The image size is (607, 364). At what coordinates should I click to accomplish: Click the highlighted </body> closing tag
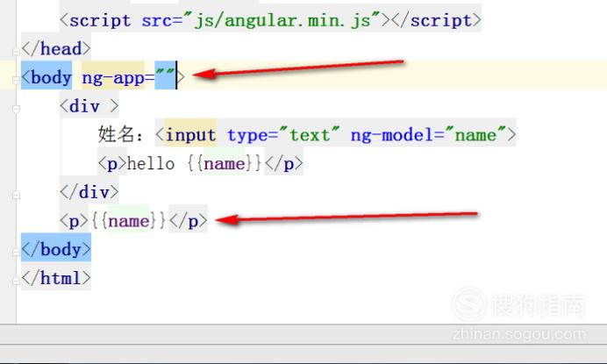pos(56,249)
